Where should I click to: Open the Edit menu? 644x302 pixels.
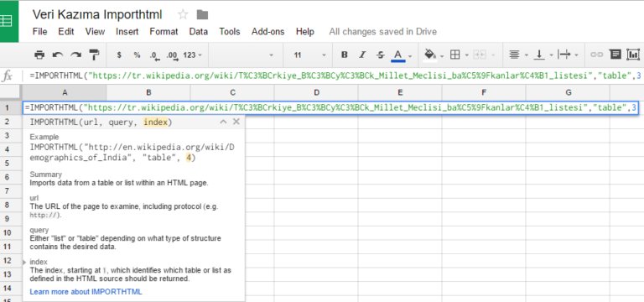click(x=66, y=32)
